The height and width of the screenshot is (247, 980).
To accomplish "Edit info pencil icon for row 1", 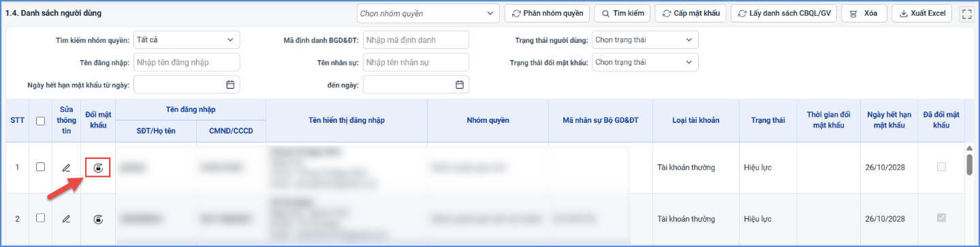I will tap(66, 167).
